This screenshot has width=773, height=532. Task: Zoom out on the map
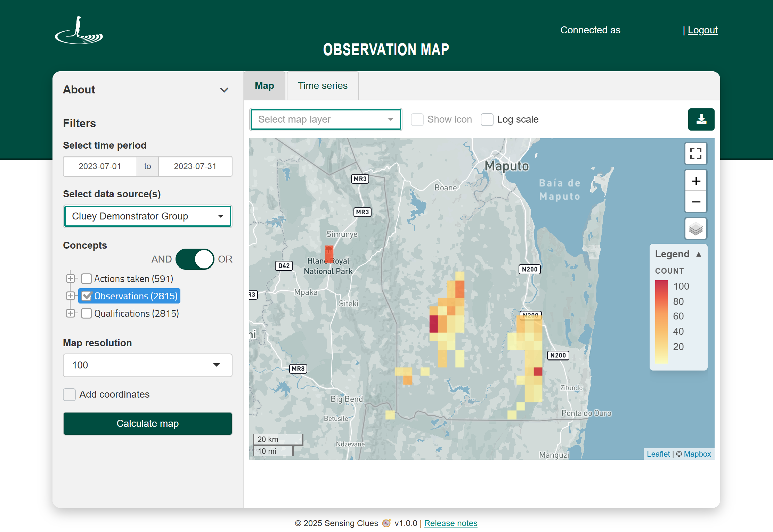(x=695, y=202)
